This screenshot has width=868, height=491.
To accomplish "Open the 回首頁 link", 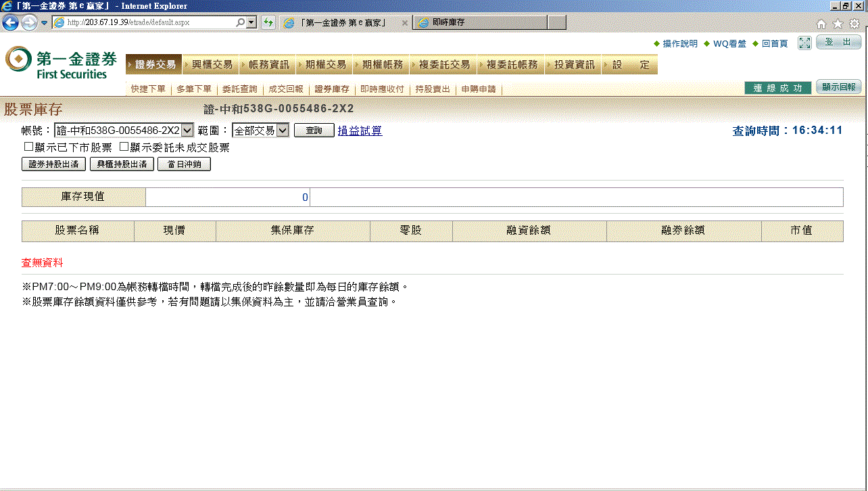I will click(775, 44).
